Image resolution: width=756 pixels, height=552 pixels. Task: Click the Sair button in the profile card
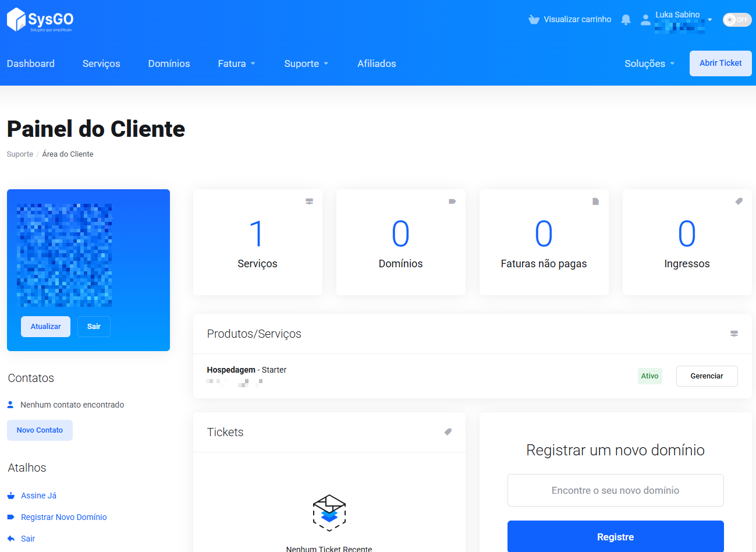pos(94,327)
